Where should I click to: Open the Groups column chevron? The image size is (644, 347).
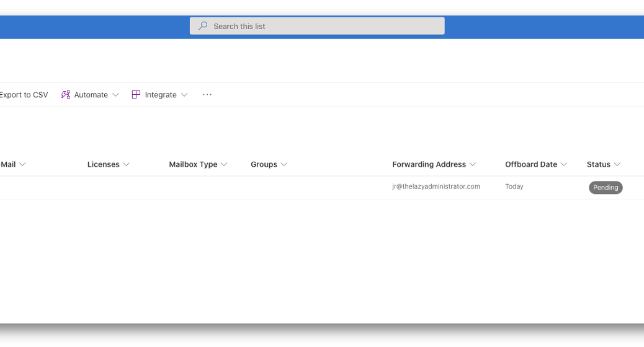pyautogui.click(x=284, y=164)
